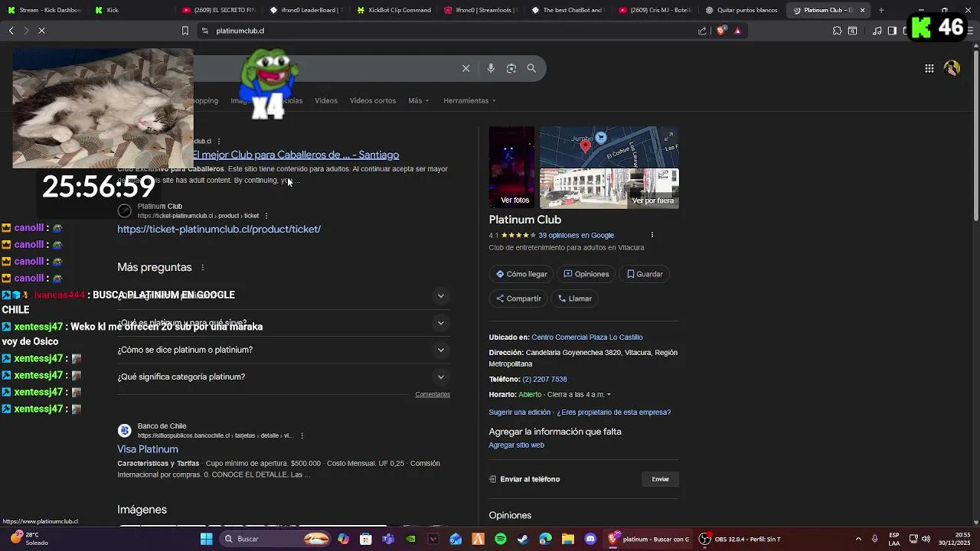This screenshot has height=551, width=980.
Task: Search by image using the Lens icon
Action: (x=511, y=68)
